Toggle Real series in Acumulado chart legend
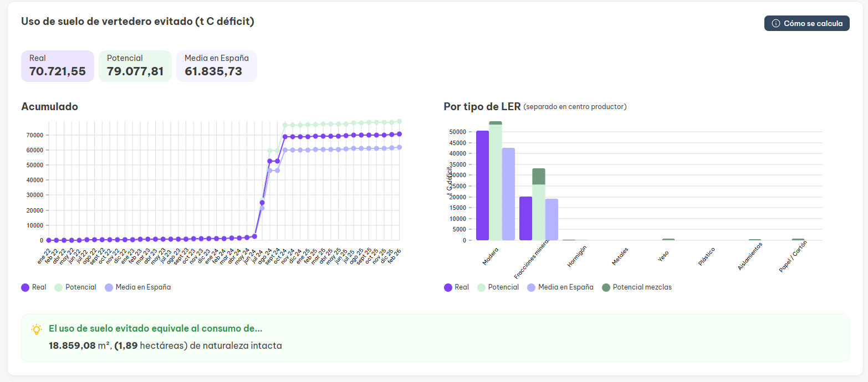Screen dimensions: 868x382 click(33, 287)
